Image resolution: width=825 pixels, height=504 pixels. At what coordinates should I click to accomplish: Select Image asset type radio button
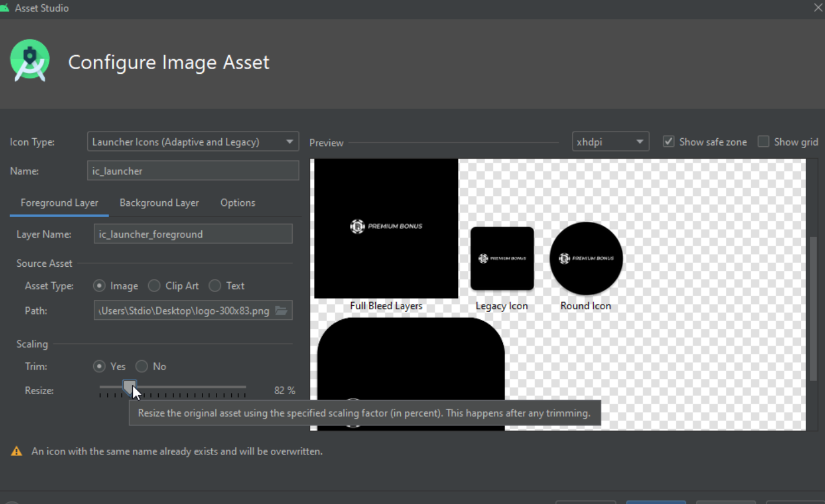99,286
